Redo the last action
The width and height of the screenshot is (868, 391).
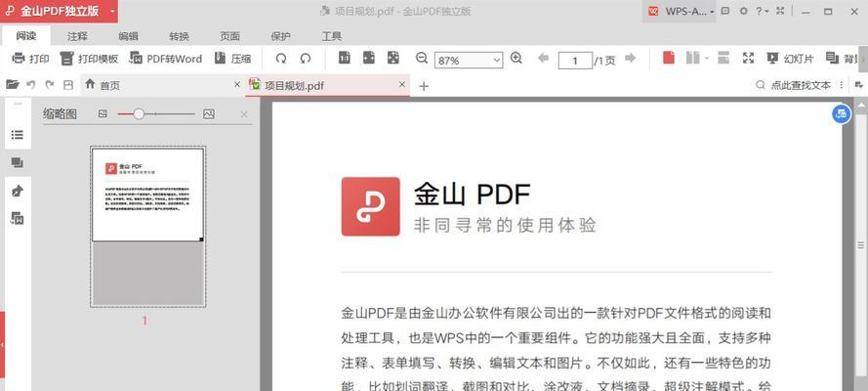50,85
